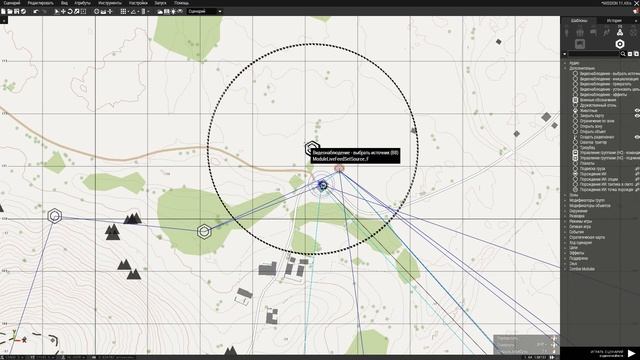Expand the Стратегическая карта category

click(x=565, y=237)
